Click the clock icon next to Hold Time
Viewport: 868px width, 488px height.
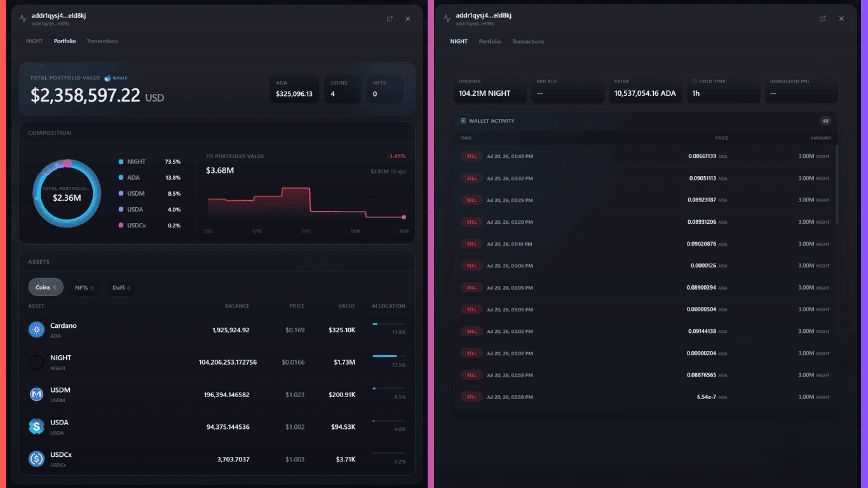click(x=695, y=81)
